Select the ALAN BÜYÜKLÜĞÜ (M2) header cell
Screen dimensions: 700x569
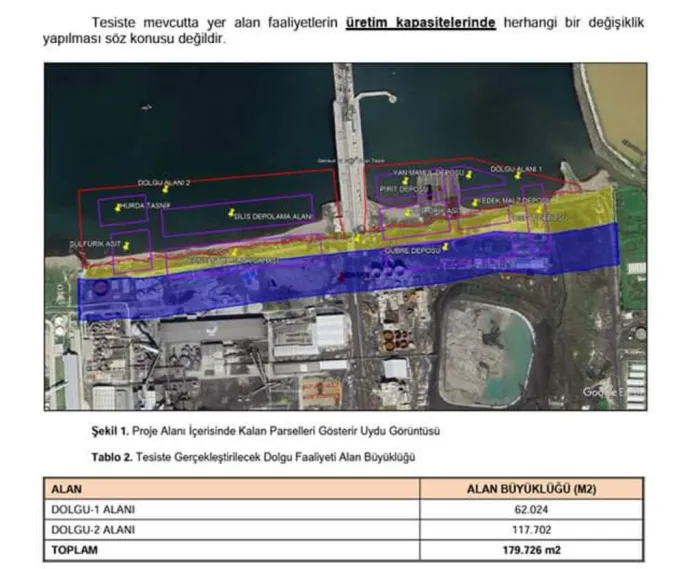(x=531, y=489)
